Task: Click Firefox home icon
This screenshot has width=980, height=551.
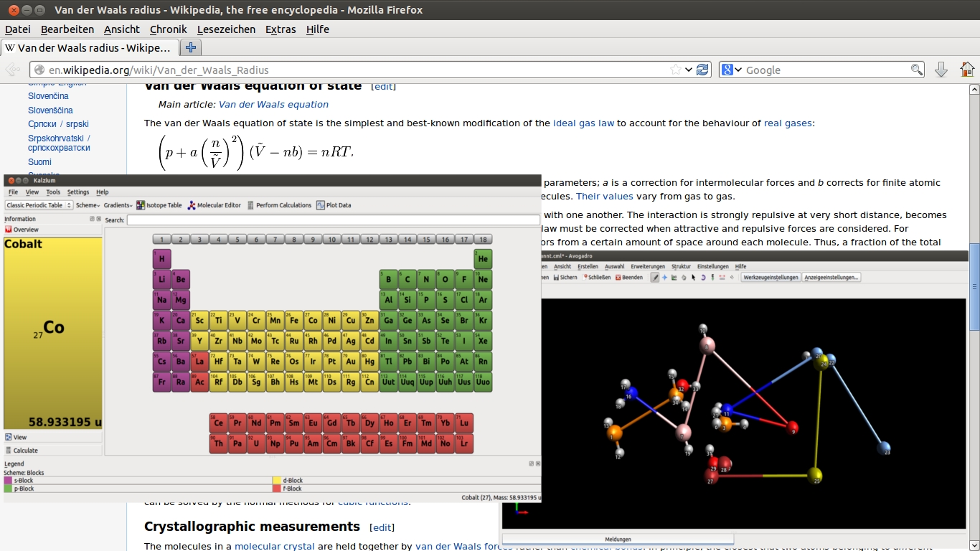Action: point(967,70)
